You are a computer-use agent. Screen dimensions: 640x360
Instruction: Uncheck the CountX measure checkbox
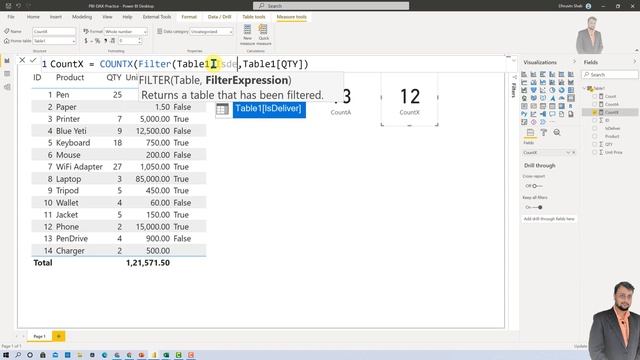(x=594, y=112)
